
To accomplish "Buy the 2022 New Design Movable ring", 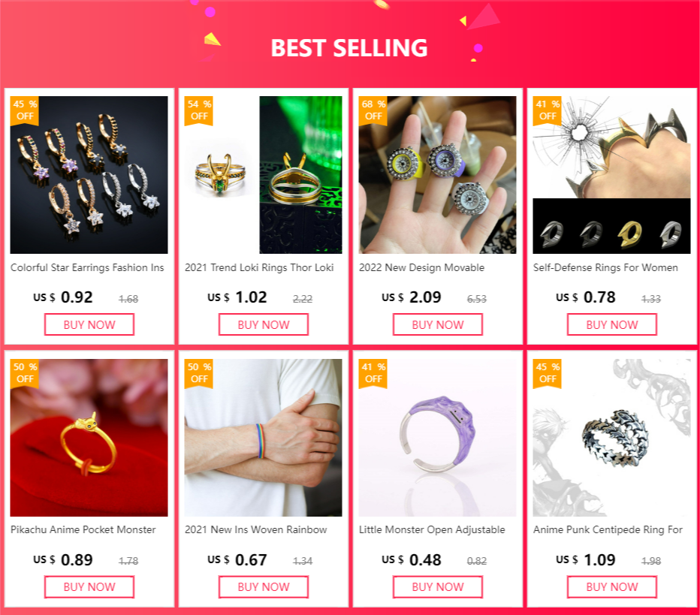I will coord(437,324).
